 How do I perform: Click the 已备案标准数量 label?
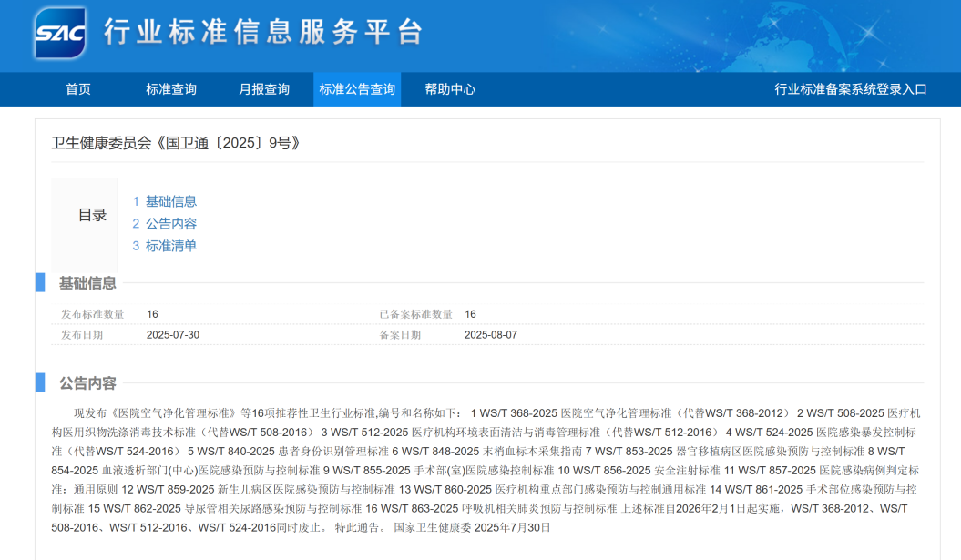pyautogui.click(x=415, y=314)
